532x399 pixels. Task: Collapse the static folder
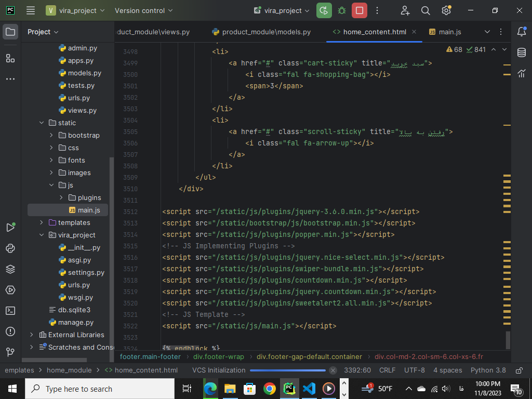[x=42, y=123]
